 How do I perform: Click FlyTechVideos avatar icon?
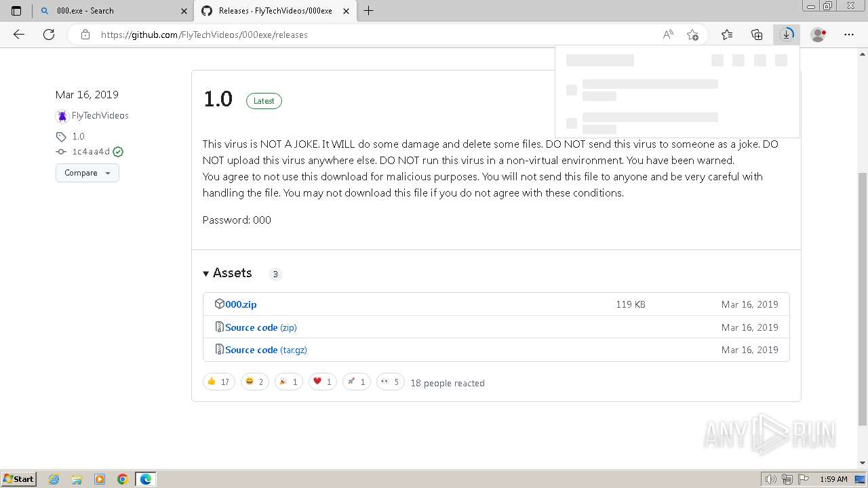(x=62, y=116)
